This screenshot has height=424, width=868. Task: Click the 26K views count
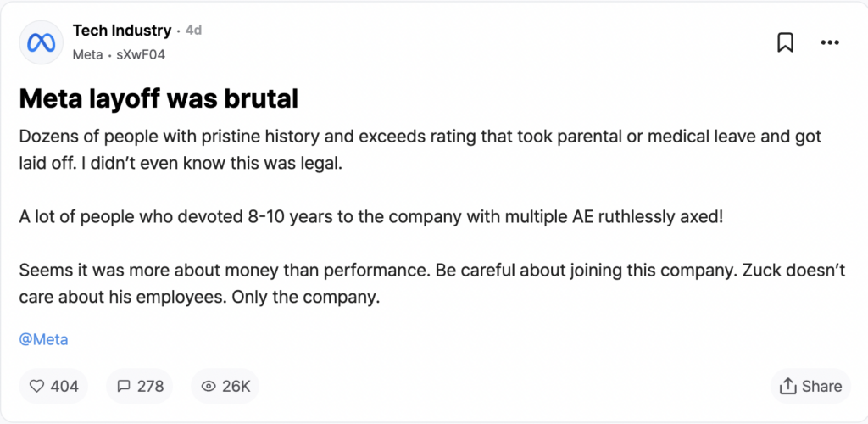236,386
